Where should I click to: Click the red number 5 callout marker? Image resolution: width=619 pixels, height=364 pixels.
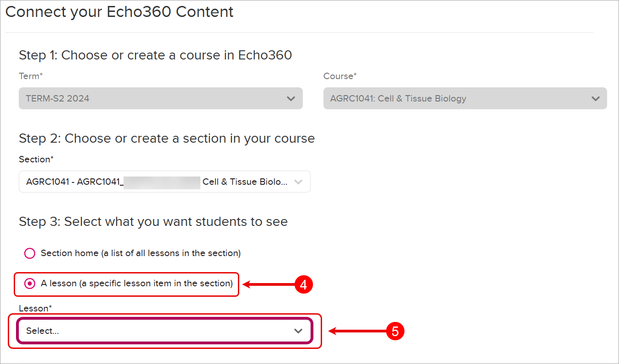pyautogui.click(x=395, y=331)
